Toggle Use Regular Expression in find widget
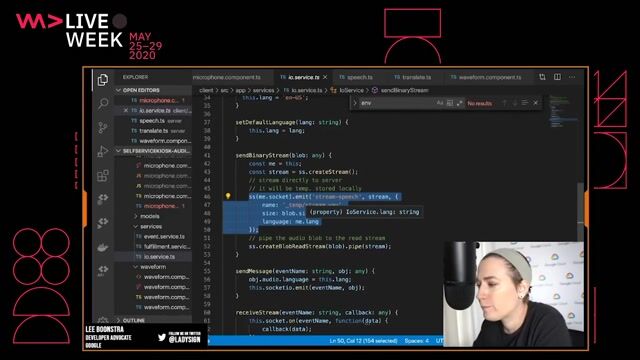This screenshot has width=640, height=360. (459, 103)
